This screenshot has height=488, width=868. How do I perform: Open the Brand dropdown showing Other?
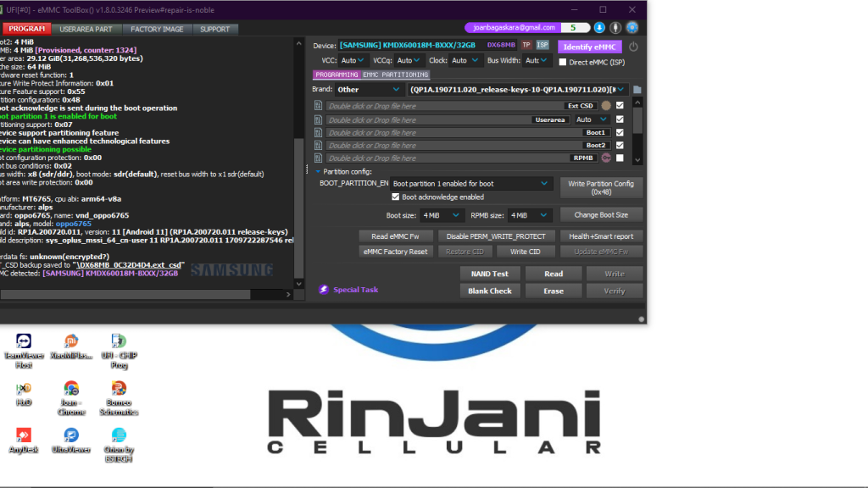click(368, 90)
